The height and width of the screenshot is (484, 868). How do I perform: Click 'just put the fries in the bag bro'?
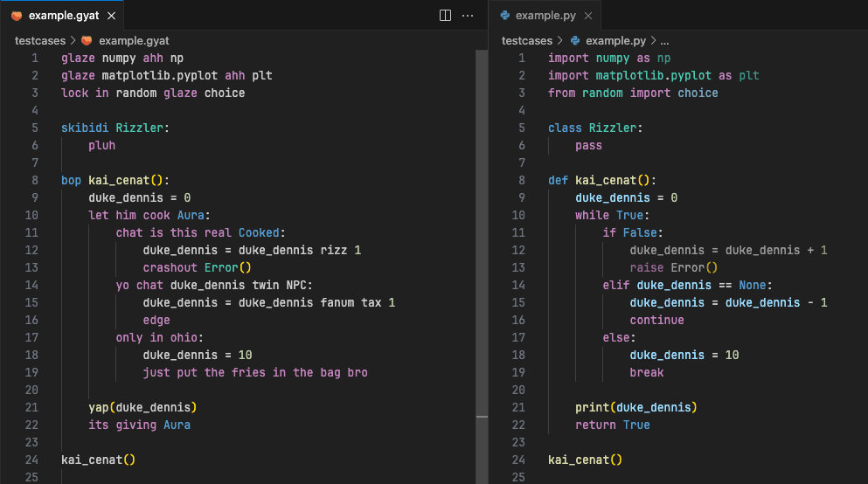point(255,372)
